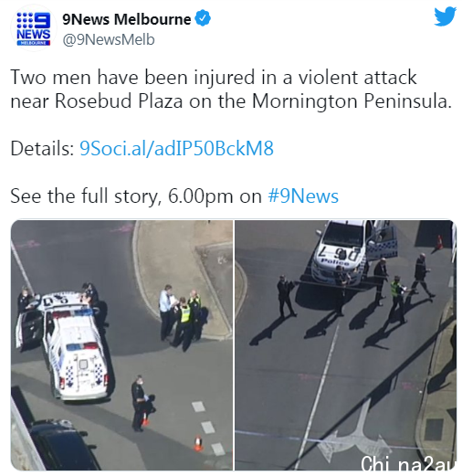Viewport: 462px width, 476px height.
Task: Visit the @9NewsMelb handle
Action: tap(109, 39)
